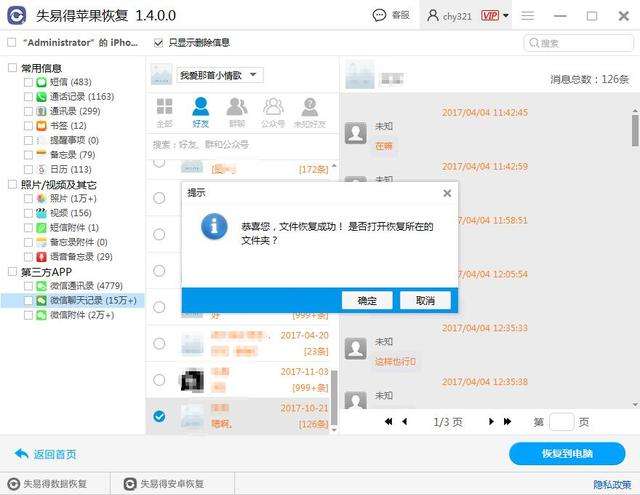Click the 搜索：好友、群和公众号 field
This screenshot has width=640, height=495.
coord(242,145)
